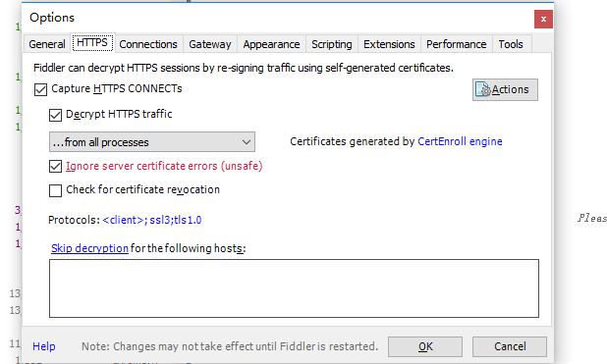Enable Check for certificate revocation

55,190
